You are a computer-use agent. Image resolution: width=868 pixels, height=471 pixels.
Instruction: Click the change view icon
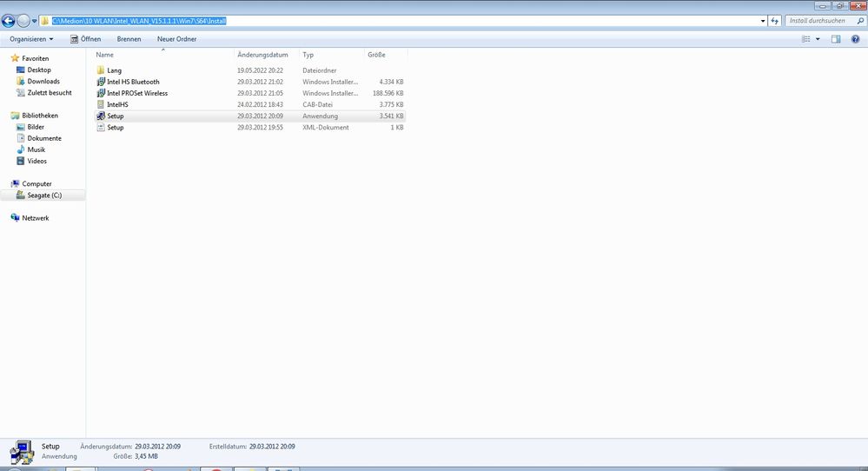click(806, 39)
